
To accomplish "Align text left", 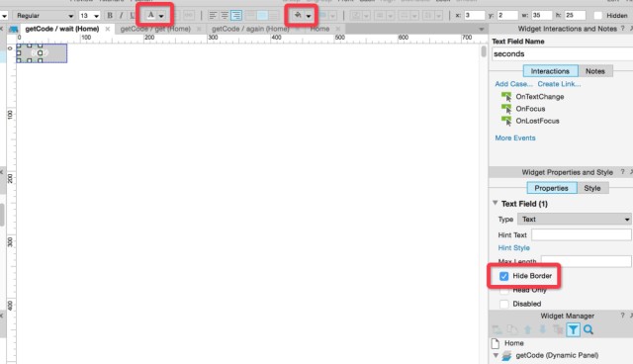I will pyautogui.click(x=213, y=16).
